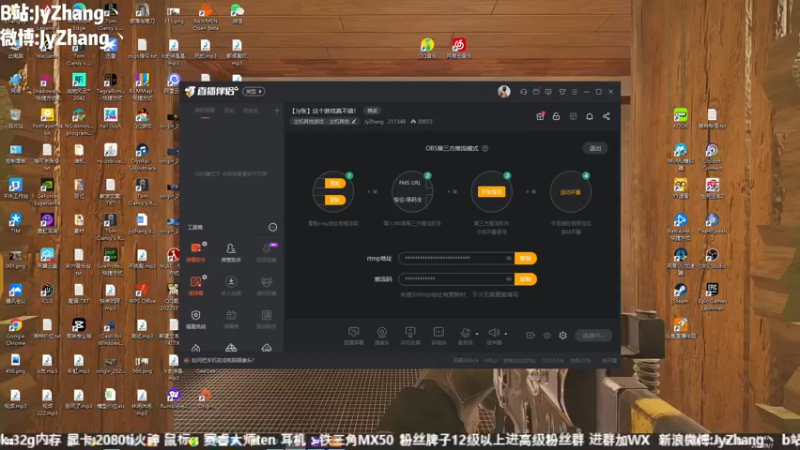Click 退出 to exit OBS mode

click(595, 148)
